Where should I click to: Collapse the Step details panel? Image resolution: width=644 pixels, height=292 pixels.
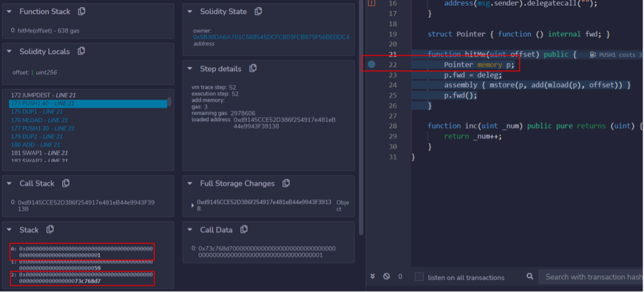pyautogui.click(x=190, y=69)
